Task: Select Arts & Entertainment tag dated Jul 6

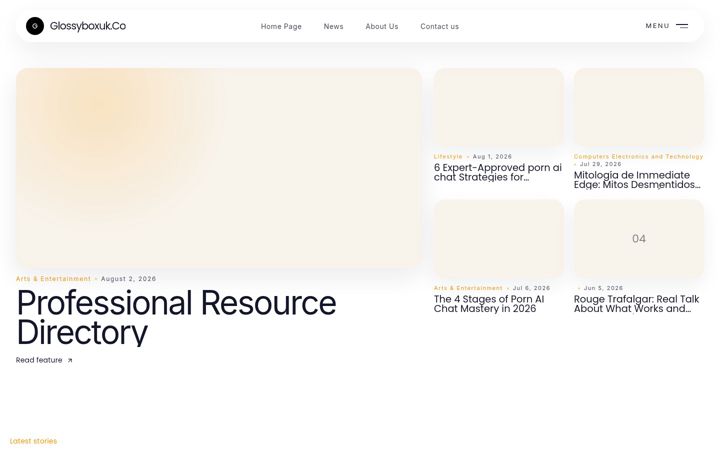Action: [x=468, y=288]
